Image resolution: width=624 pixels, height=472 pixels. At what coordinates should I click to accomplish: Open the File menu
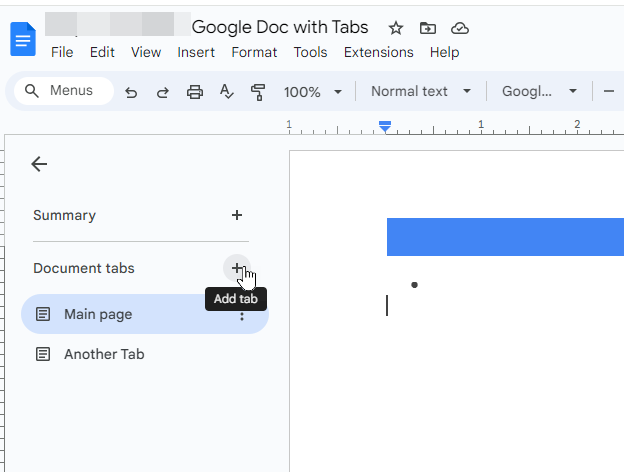tap(62, 52)
